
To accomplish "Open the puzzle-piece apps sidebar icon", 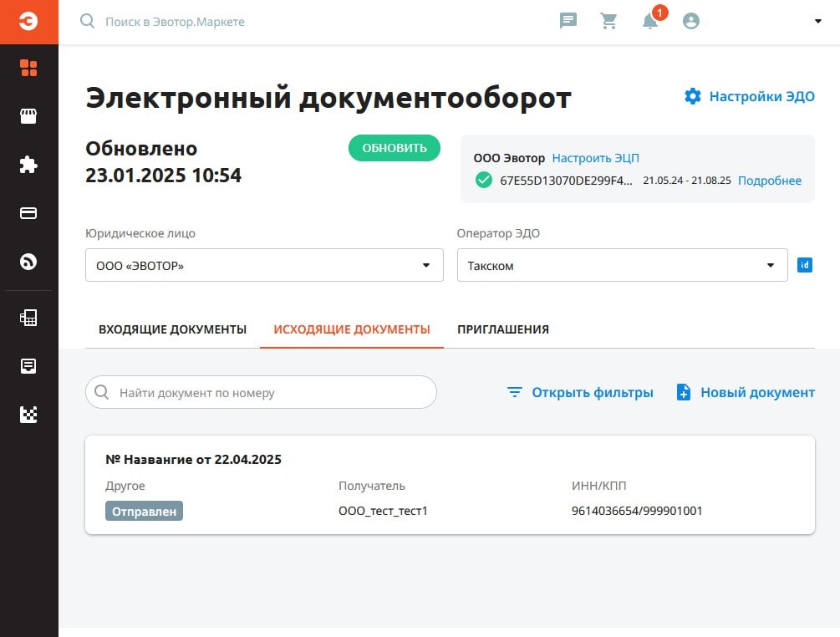I will click(x=28, y=165).
